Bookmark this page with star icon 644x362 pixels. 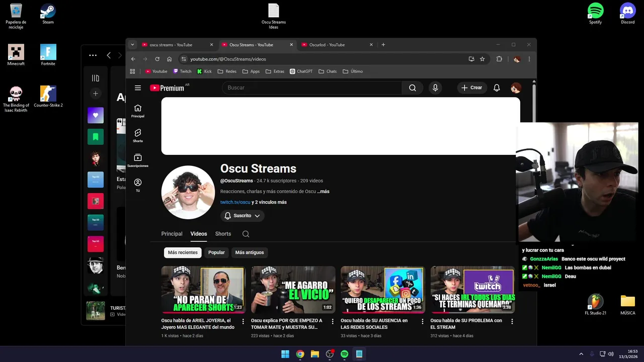pyautogui.click(x=482, y=59)
